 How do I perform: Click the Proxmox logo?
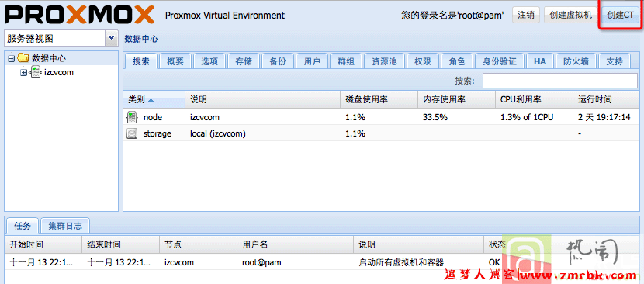(80, 16)
